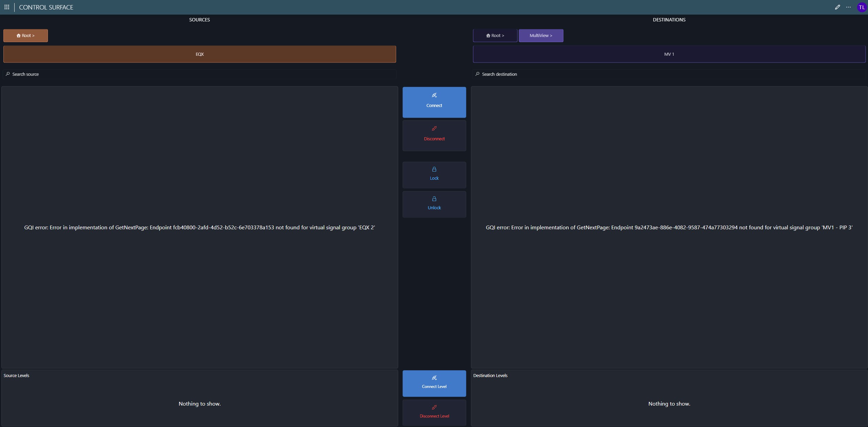
Task: Click the search source magnifier icon
Action: pos(8,74)
